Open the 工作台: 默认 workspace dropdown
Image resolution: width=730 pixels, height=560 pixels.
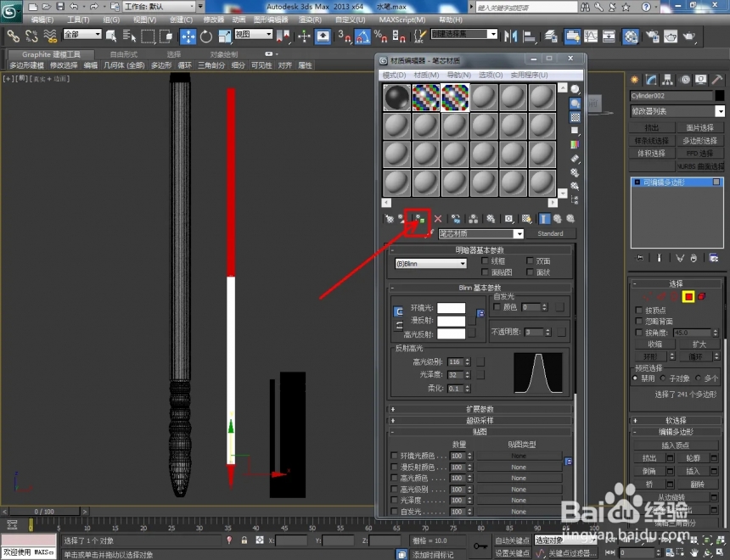[160, 7]
